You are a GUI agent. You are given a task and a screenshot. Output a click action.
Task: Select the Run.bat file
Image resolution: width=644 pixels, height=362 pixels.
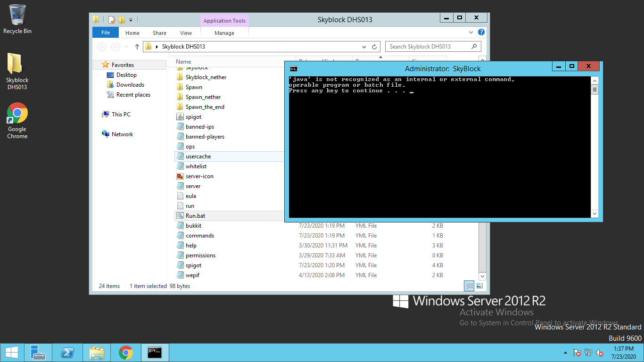tap(195, 216)
